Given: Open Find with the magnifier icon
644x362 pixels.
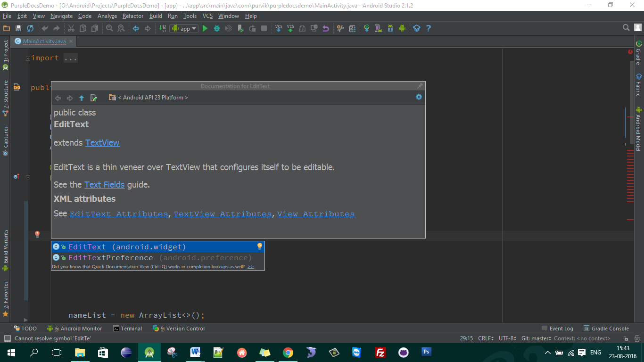Looking at the screenshot, I should click(x=109, y=28).
